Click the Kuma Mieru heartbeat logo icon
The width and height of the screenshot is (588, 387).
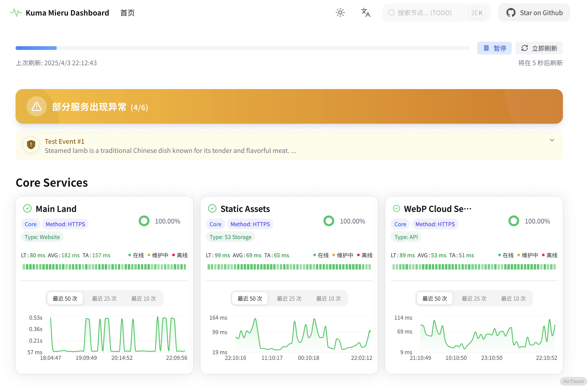point(16,12)
